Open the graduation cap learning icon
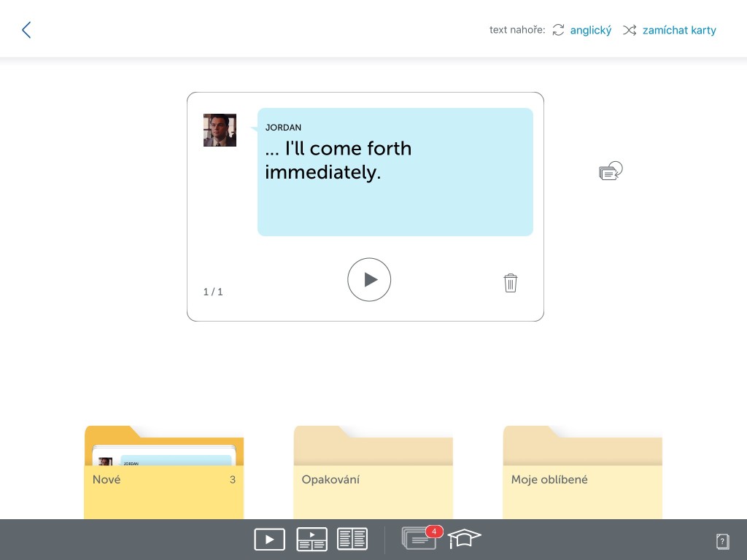The image size is (747, 560). [464, 539]
